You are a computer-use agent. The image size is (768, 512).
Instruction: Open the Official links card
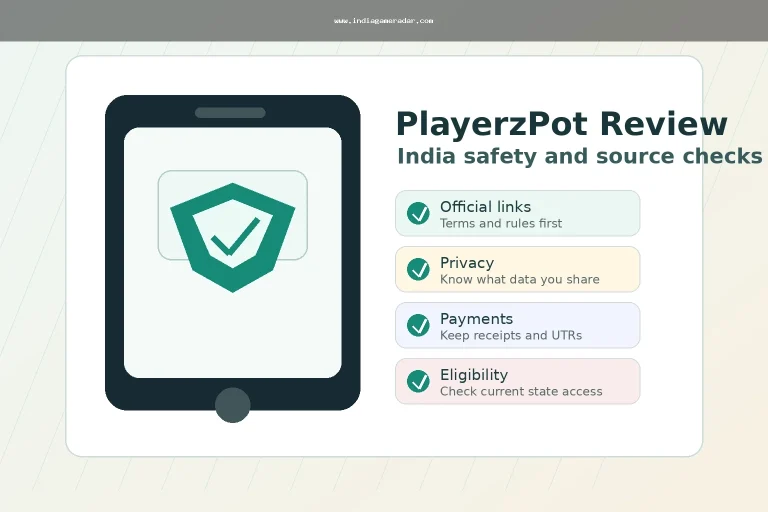518,213
